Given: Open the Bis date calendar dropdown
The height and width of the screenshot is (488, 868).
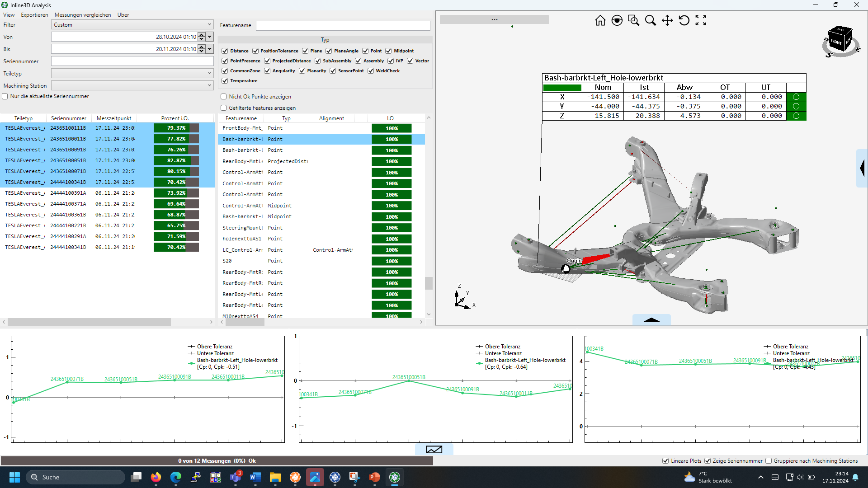Looking at the screenshot, I should click(x=210, y=49).
